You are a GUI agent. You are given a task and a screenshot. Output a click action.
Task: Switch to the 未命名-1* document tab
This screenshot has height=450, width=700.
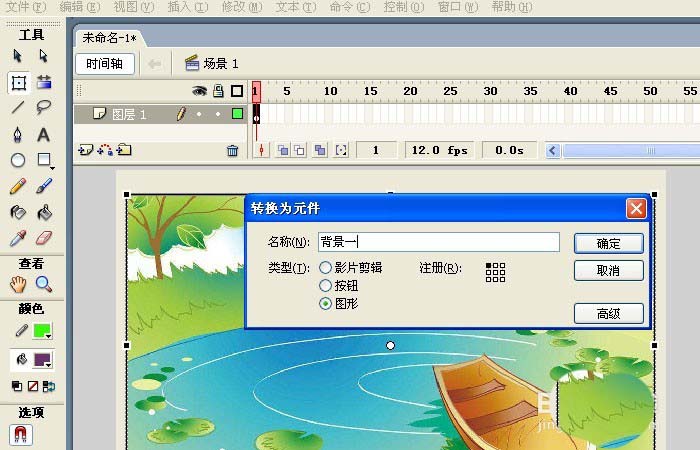tap(109, 38)
